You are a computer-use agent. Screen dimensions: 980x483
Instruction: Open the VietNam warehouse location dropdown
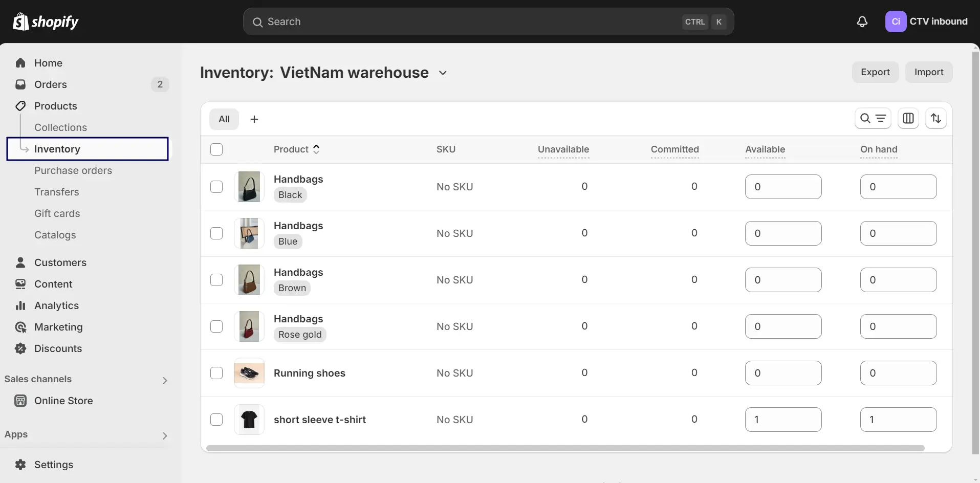click(x=364, y=73)
